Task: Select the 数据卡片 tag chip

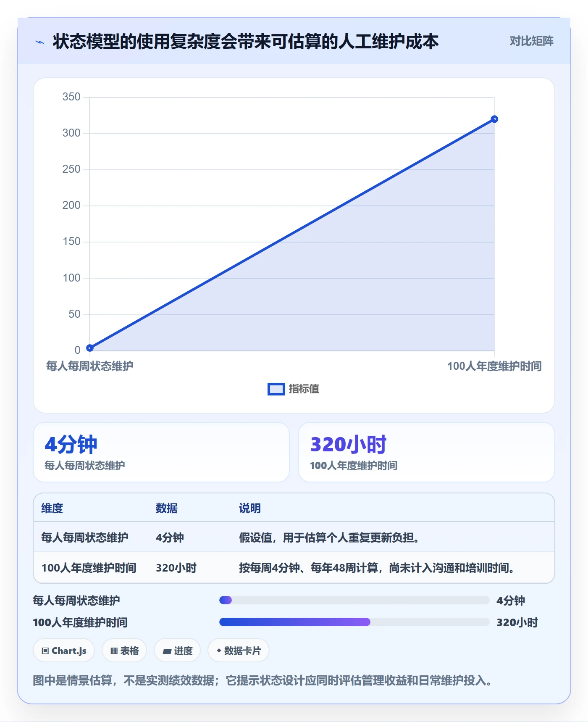Action: (239, 651)
